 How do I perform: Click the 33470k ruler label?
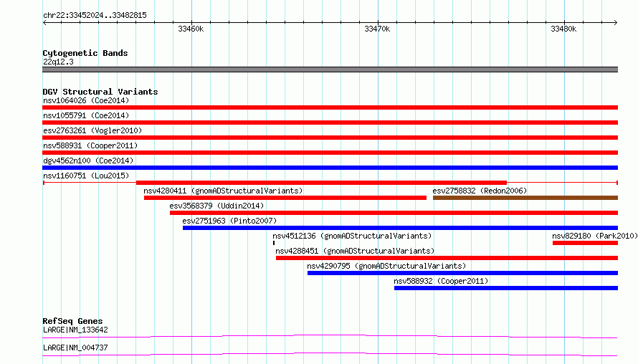point(377,29)
